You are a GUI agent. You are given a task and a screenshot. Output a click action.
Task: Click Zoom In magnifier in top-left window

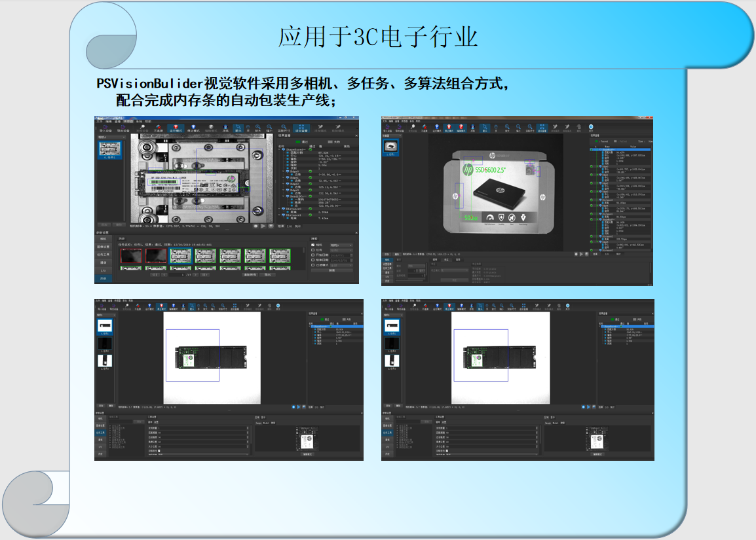point(257,128)
